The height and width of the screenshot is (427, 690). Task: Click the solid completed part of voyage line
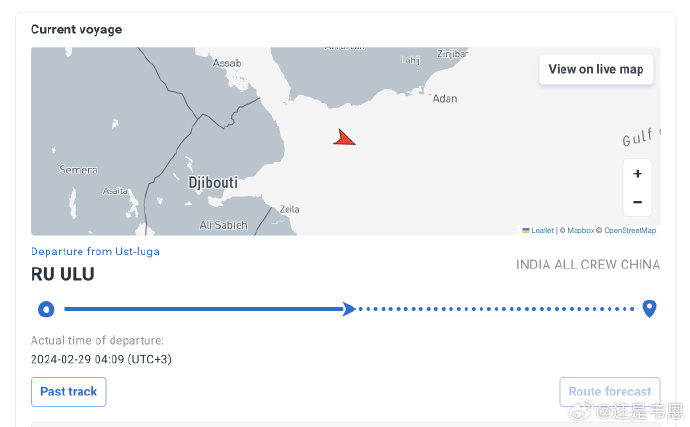(203, 309)
